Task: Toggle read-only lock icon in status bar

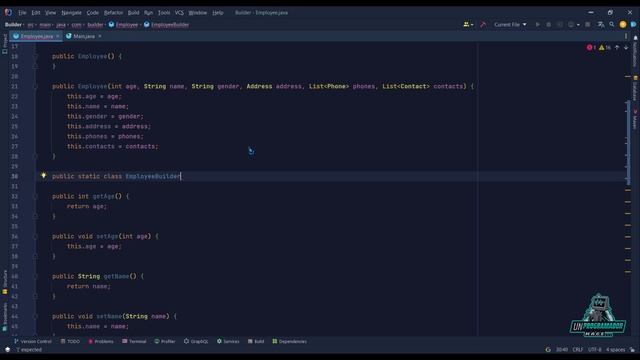Action: pyautogui.click(x=632, y=350)
